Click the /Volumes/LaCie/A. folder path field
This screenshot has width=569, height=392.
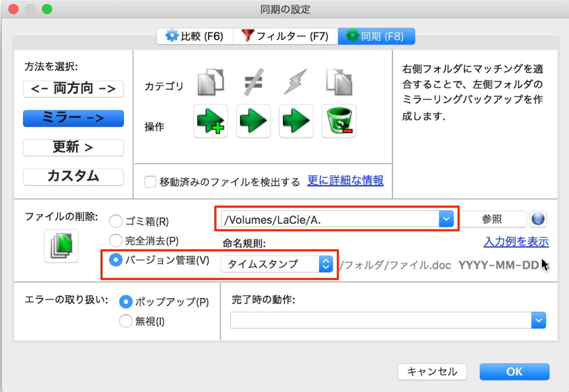coord(330,219)
